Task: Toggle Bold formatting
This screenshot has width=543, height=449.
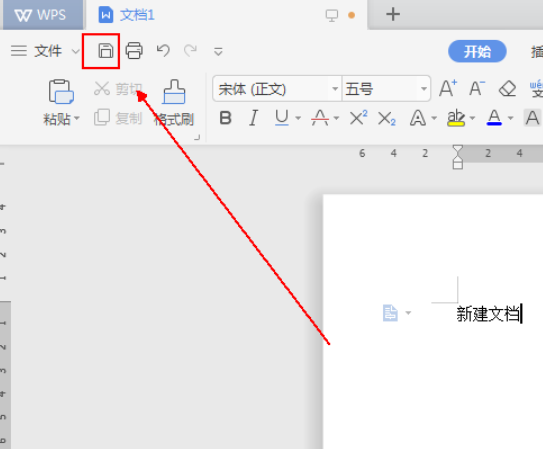Action: pos(225,118)
